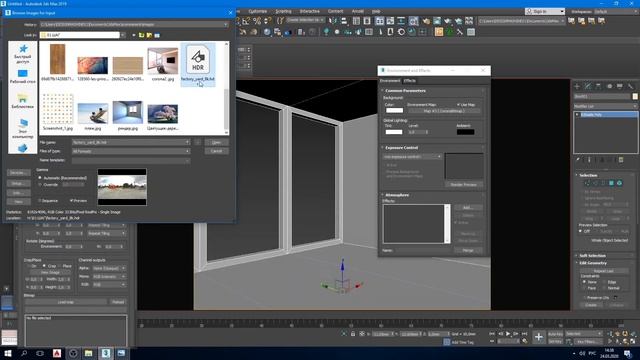
Task: Go to Desktop in file dialog sidebar
Action: point(22,76)
